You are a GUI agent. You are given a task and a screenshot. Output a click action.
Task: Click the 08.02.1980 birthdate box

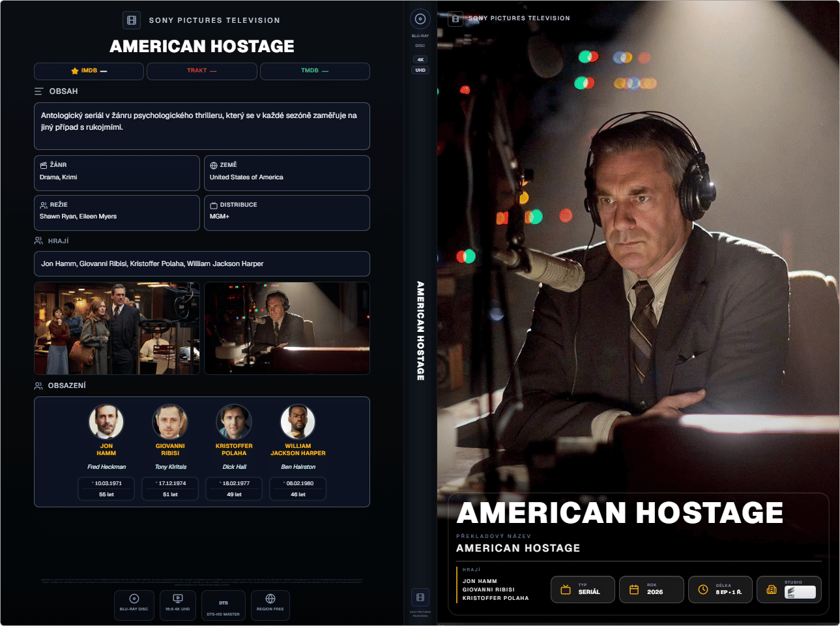tap(298, 488)
